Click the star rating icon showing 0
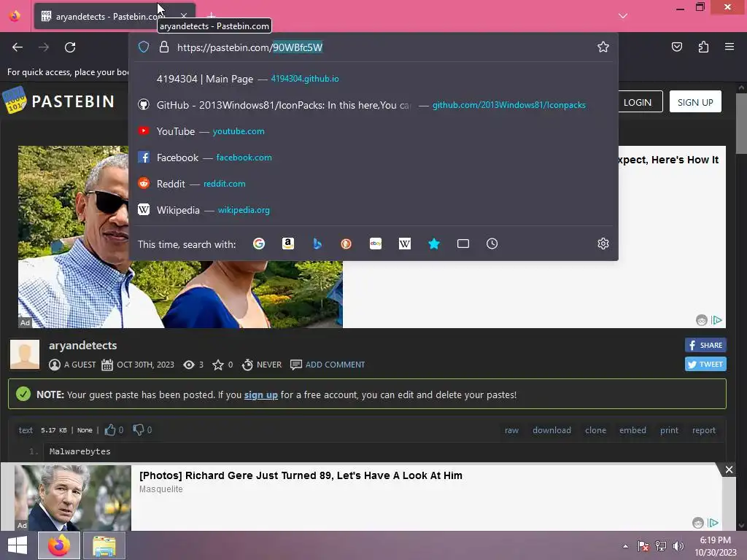This screenshot has width=747, height=560. 217,365
